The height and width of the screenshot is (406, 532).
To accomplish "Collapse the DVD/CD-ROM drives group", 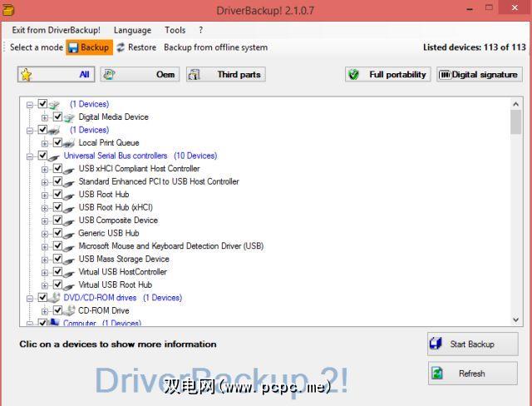I will coord(30,299).
